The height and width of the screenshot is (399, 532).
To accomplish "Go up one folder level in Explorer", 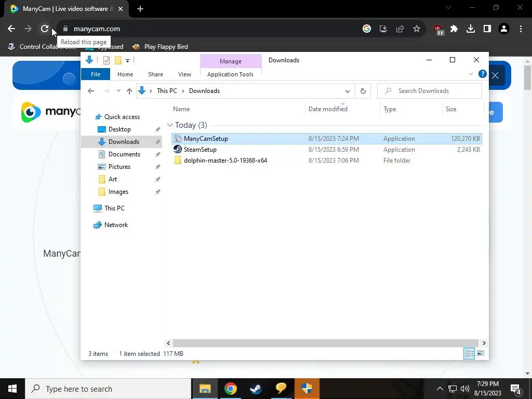I will pyautogui.click(x=129, y=91).
